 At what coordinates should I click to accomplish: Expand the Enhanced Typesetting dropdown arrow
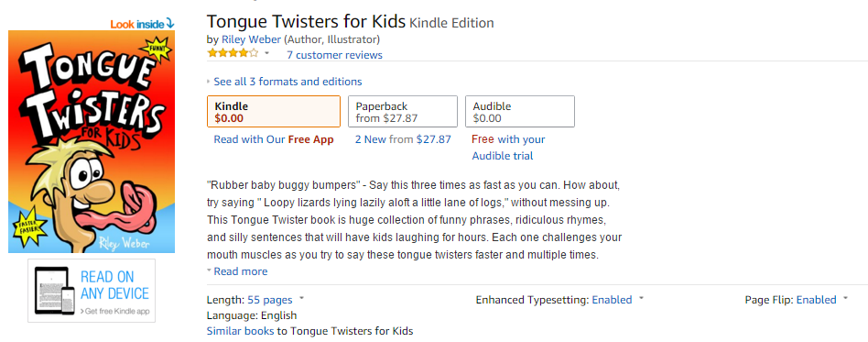pyautogui.click(x=641, y=299)
